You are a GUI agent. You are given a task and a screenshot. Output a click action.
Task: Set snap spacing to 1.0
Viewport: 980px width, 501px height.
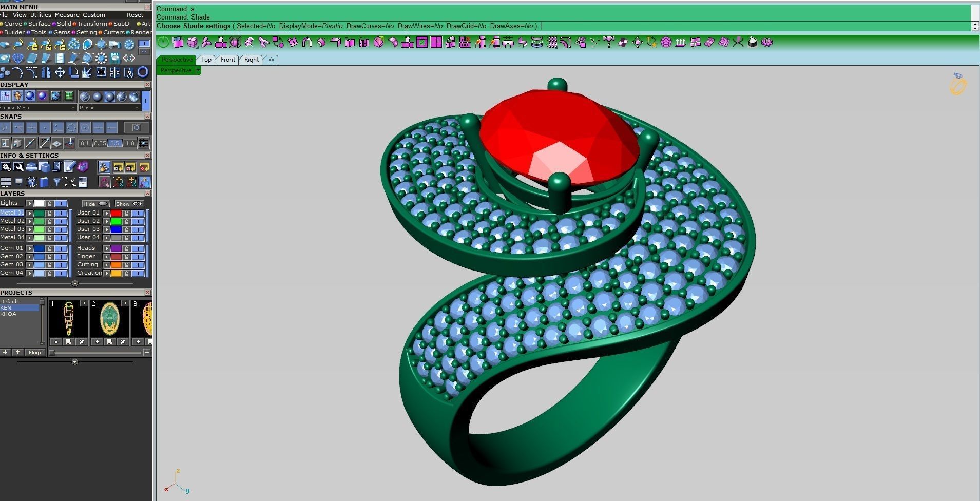coord(130,143)
